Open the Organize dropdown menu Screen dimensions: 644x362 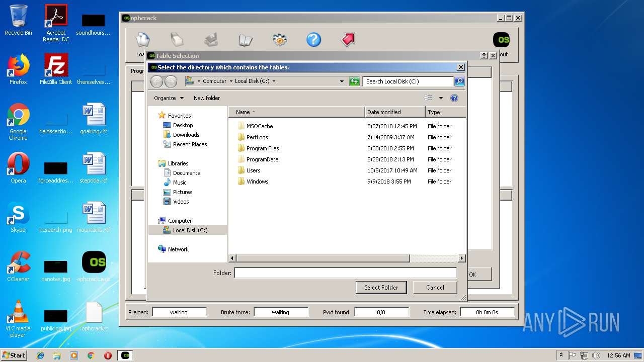[x=169, y=98]
